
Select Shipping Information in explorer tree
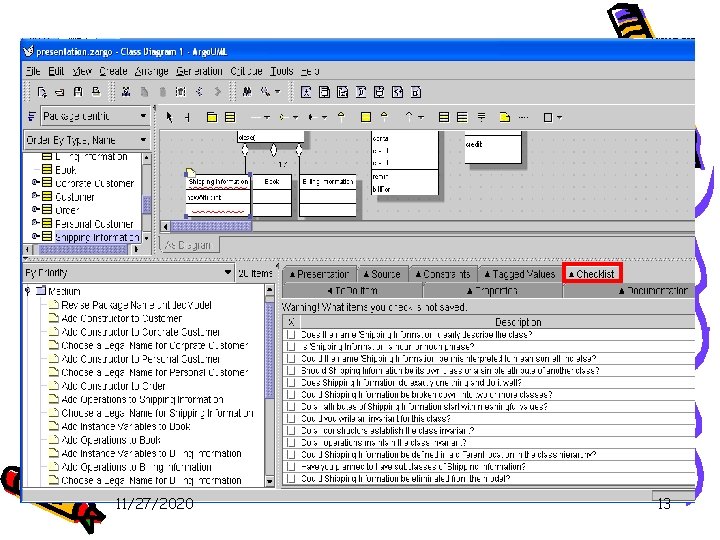point(97,237)
